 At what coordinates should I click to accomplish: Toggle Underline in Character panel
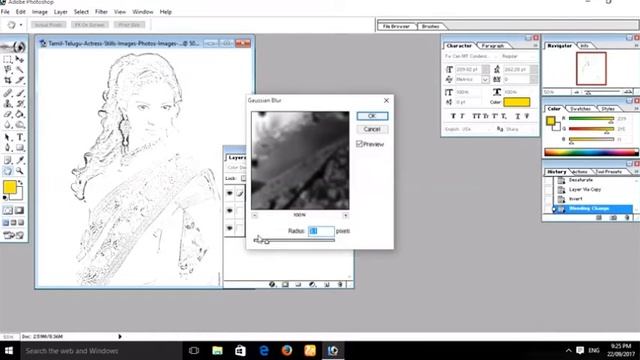click(518, 116)
